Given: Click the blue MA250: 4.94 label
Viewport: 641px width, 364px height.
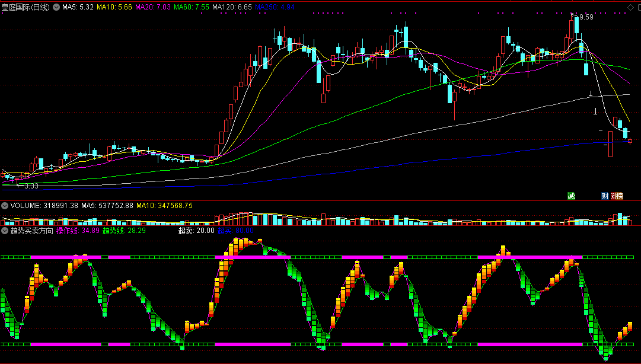Looking at the screenshot, I should point(275,7).
